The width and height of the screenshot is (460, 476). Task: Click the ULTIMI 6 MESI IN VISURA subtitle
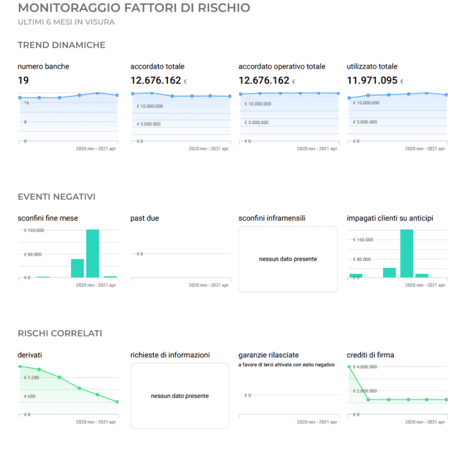pos(66,23)
